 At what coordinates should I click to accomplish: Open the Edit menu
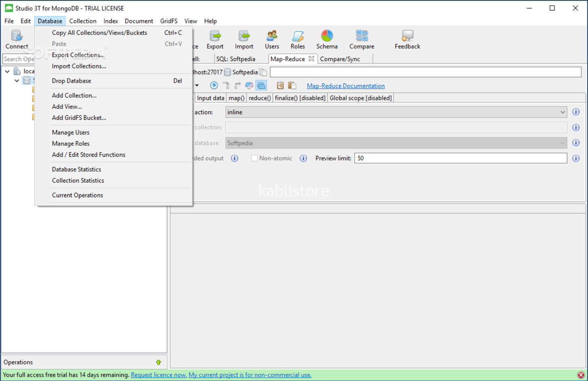pos(25,21)
